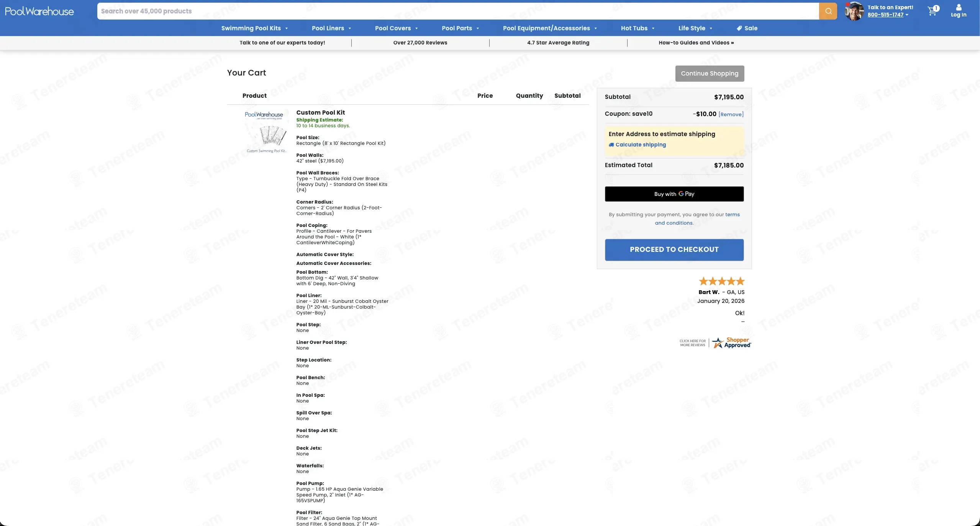This screenshot has height=526, width=980.
Task: Click the Custom Pool Kit product thumbnail
Action: (266, 132)
